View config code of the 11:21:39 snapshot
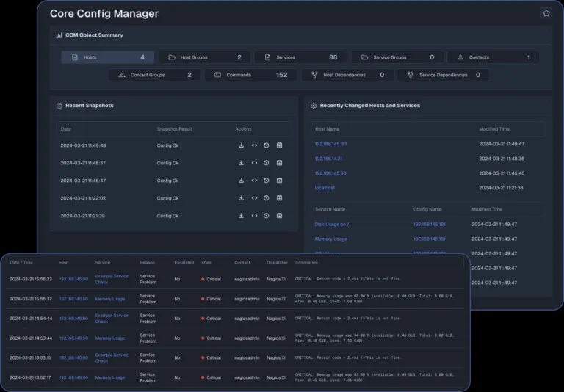Viewport: 564px width, 392px height. click(x=254, y=216)
